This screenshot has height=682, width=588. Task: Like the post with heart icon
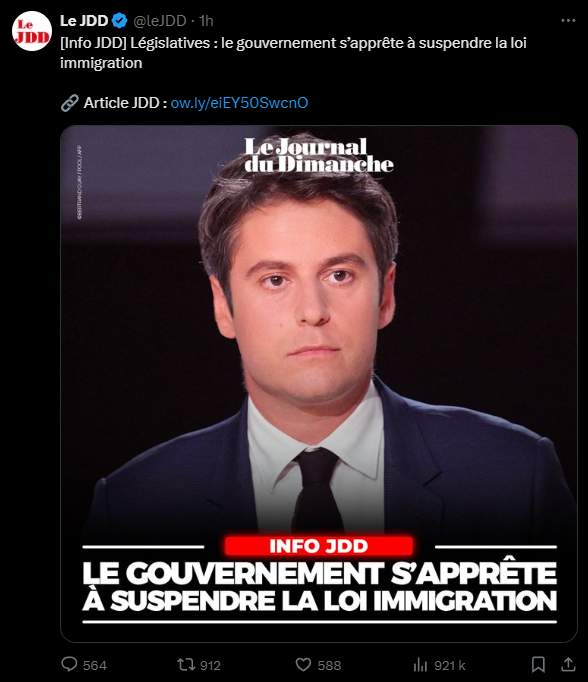(x=303, y=665)
